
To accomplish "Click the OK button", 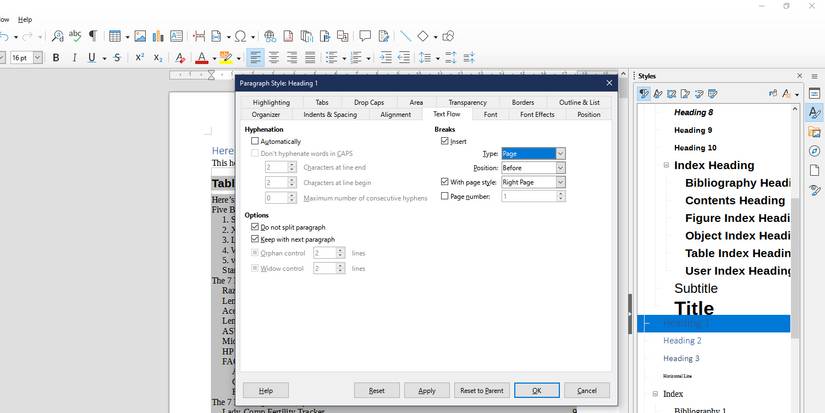I will tap(537, 390).
